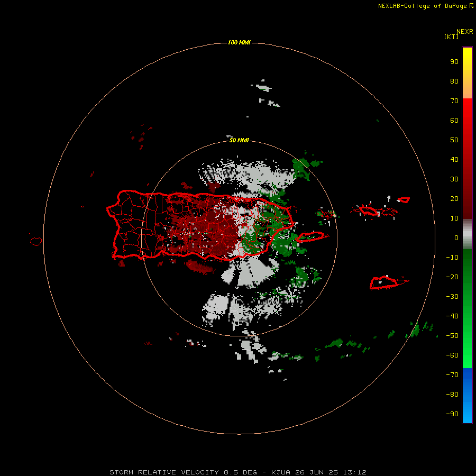The image size is (476, 476).
Task: Click the 'KJUA 26 JUN 25 13:12' caption text
Action: tap(319, 472)
